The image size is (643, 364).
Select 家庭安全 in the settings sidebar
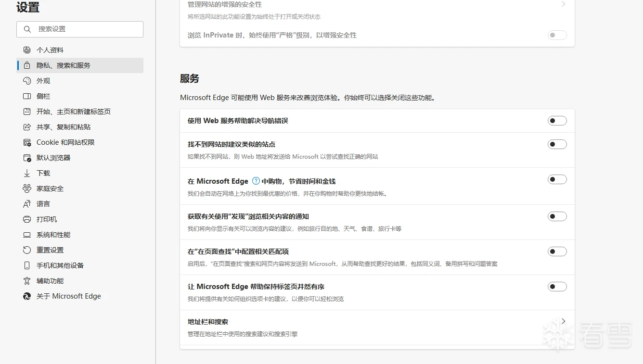click(80, 188)
